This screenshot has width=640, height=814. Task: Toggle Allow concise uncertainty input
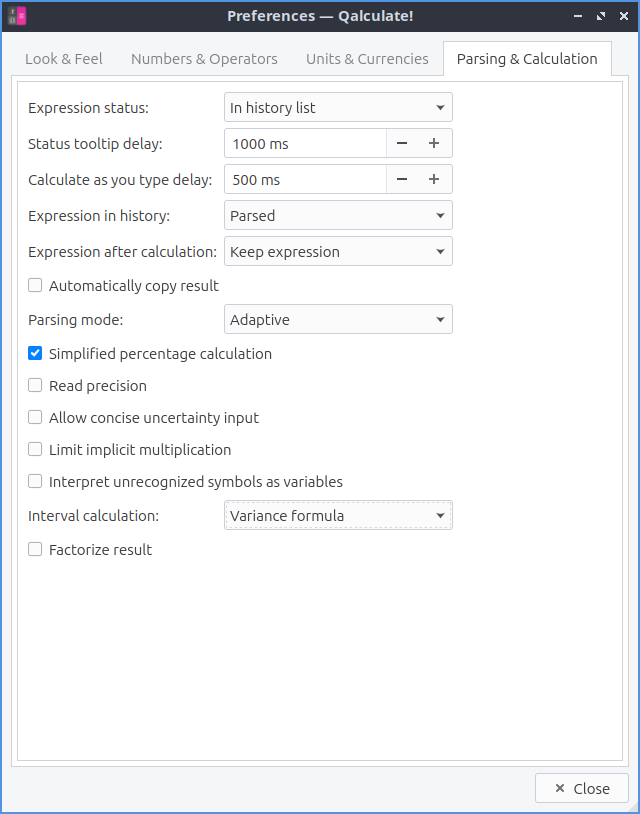coord(36,418)
